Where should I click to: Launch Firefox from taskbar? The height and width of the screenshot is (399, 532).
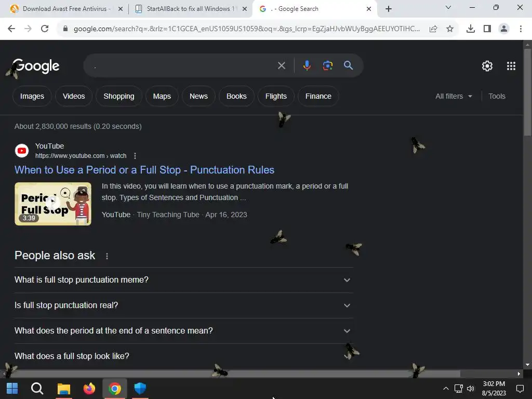click(89, 389)
